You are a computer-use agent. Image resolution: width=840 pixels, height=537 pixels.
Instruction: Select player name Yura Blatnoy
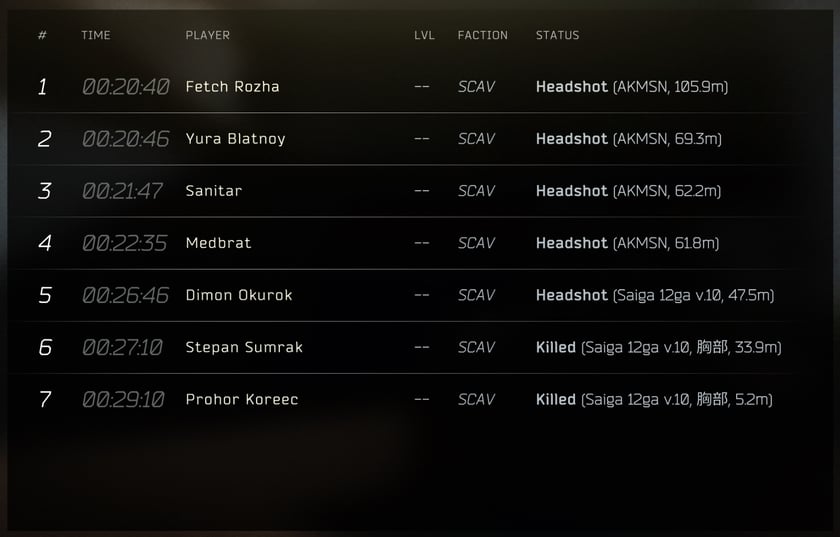(235, 139)
